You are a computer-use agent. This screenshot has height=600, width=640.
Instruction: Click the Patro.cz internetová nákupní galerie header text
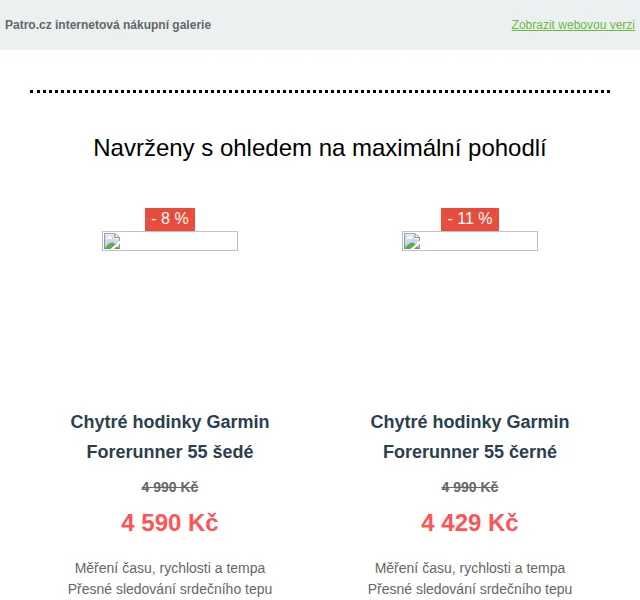click(108, 25)
